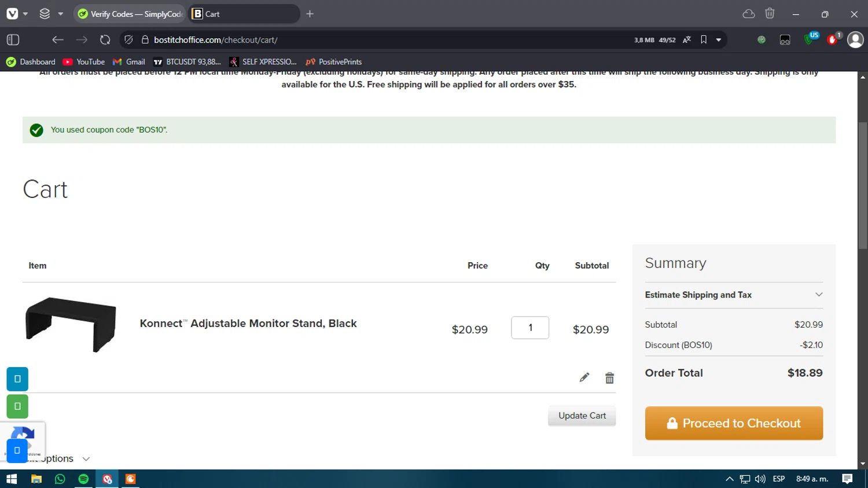Screen dimensions: 868x488
Task: Click the Update Cart button
Action: tap(582, 416)
